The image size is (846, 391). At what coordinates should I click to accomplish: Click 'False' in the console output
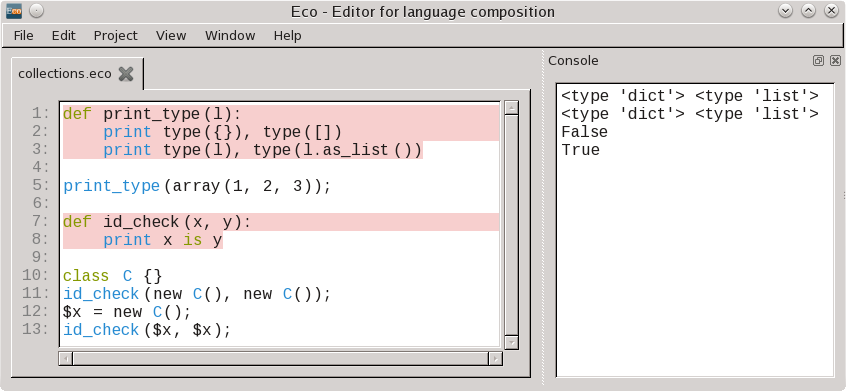coord(584,132)
